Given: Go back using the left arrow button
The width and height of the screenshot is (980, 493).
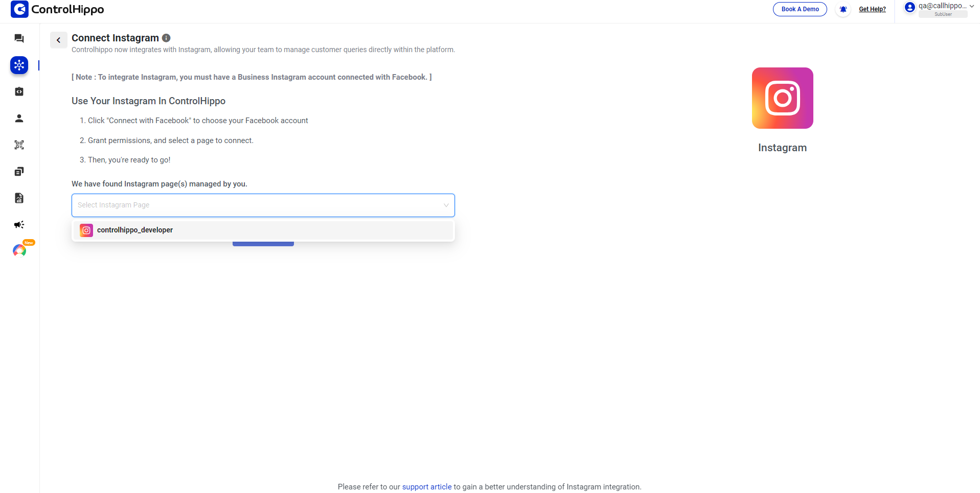Looking at the screenshot, I should [x=59, y=40].
